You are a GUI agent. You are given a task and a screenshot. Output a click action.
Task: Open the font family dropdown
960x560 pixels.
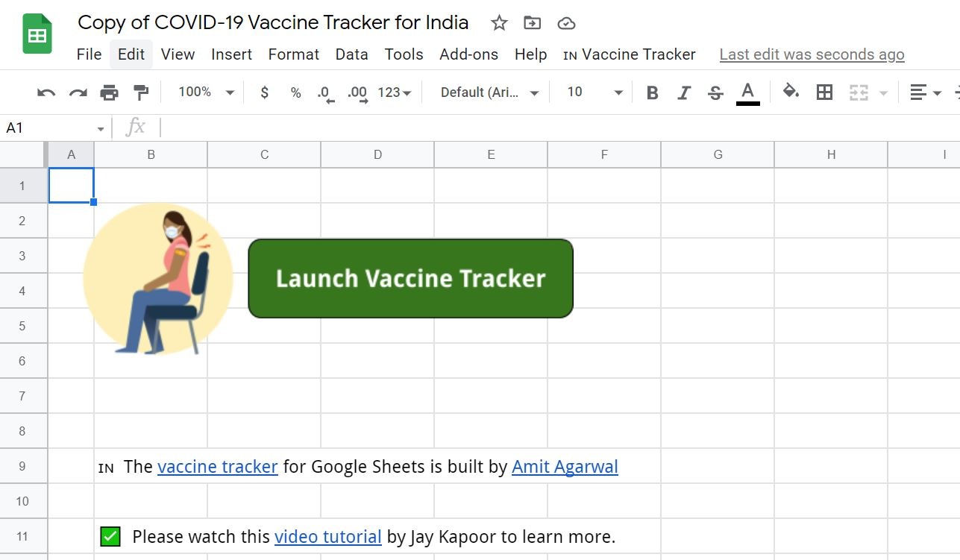point(487,92)
